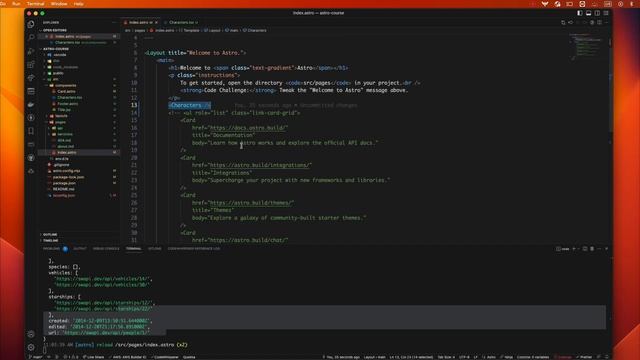Open the Accounts icon at activity bar bottom
The width and height of the screenshot is (640, 360).
click(x=31, y=334)
